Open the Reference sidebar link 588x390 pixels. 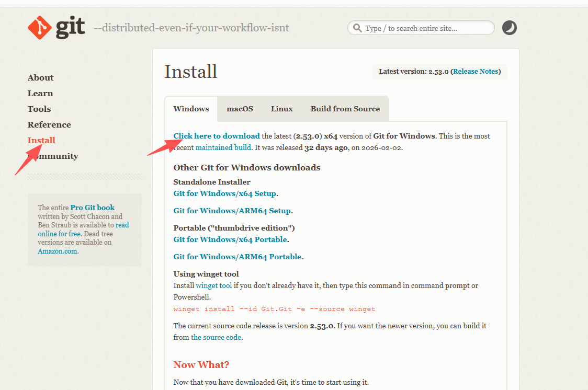click(49, 125)
